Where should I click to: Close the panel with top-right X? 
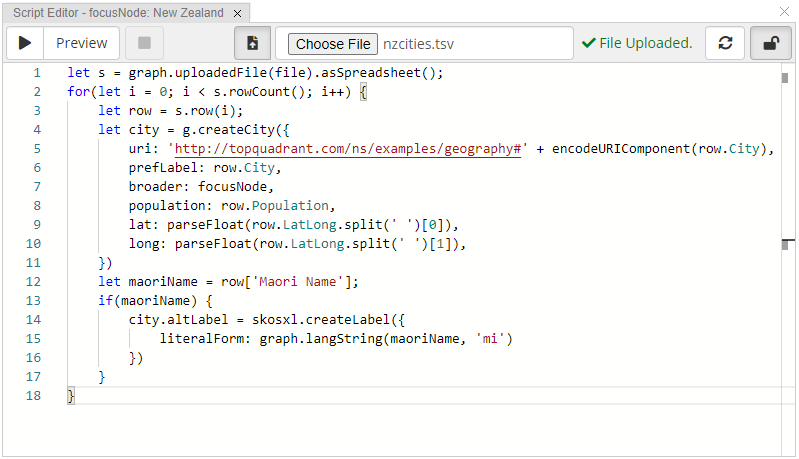[784, 12]
